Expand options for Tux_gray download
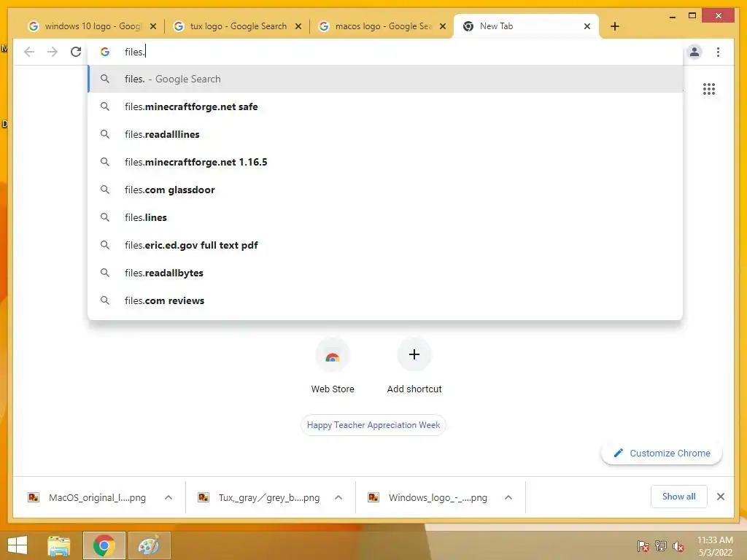The image size is (747, 560). coord(338,497)
